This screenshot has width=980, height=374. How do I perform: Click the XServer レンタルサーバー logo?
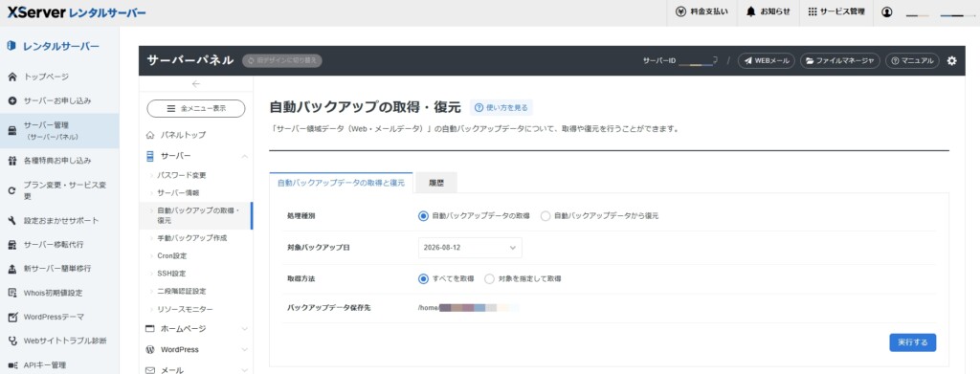point(77,12)
